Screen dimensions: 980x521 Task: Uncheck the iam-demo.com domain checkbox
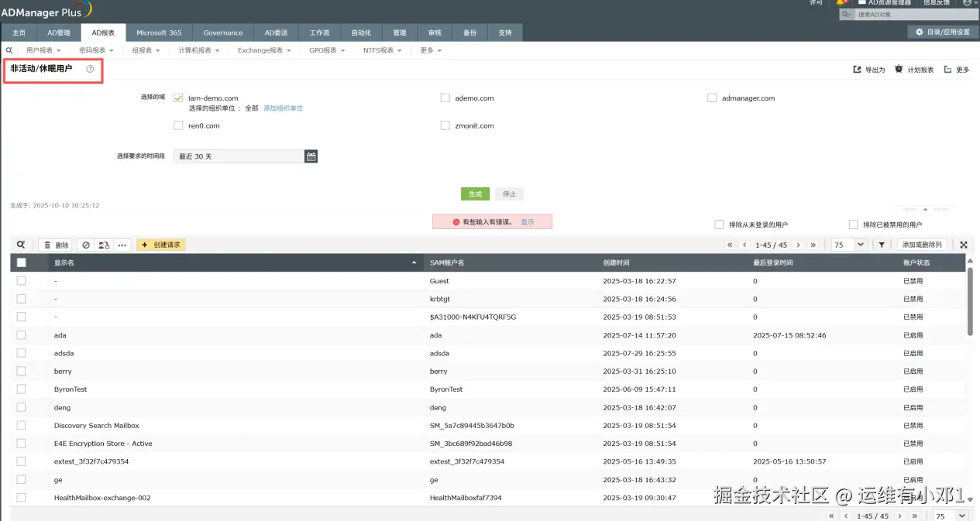178,98
